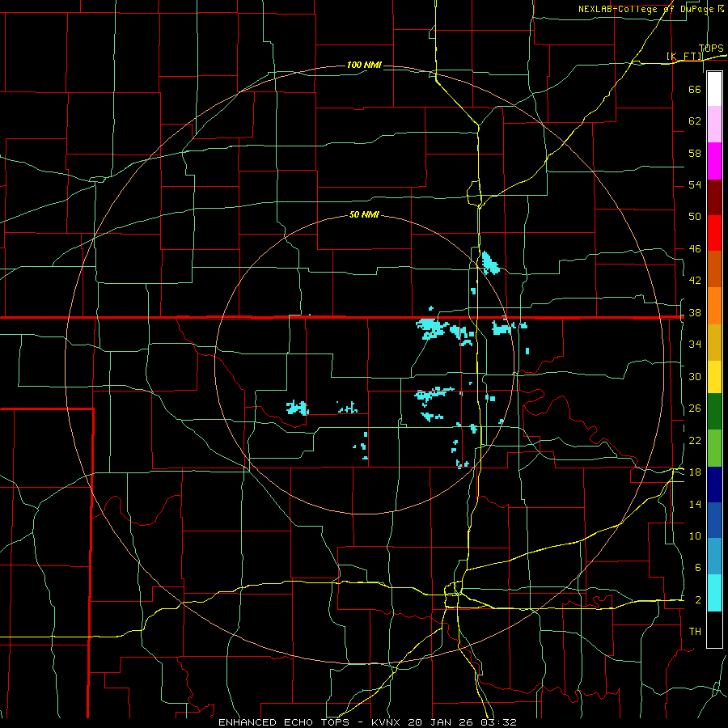Screen dimensions: 728x728
Task: Click the "18" legend value
Action: coord(695,472)
